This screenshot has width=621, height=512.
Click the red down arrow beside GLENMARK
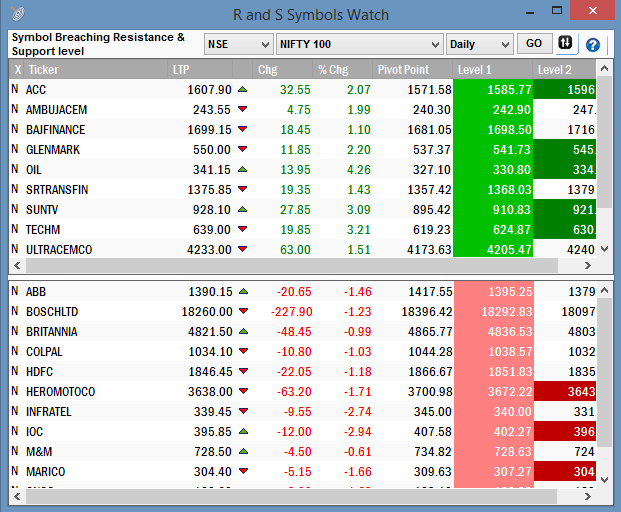pos(242,150)
